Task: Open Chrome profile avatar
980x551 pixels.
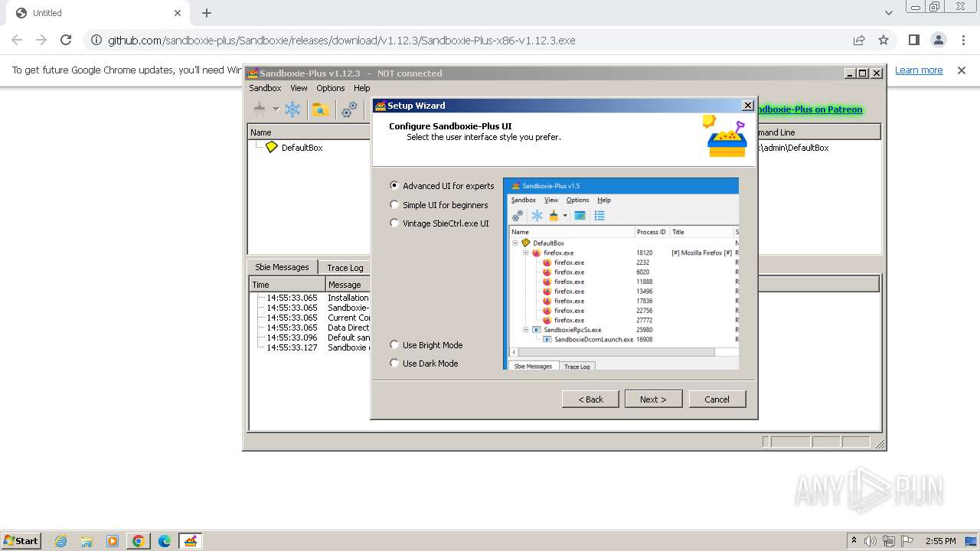Action: [939, 40]
